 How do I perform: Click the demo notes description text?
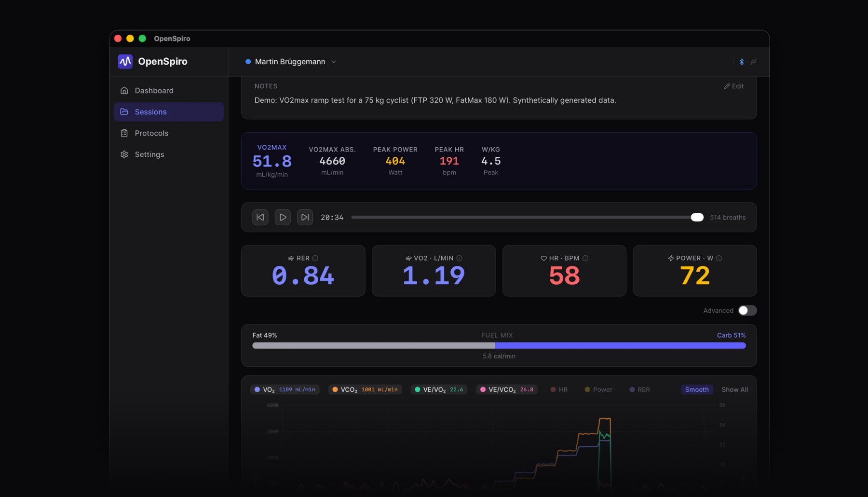point(435,100)
